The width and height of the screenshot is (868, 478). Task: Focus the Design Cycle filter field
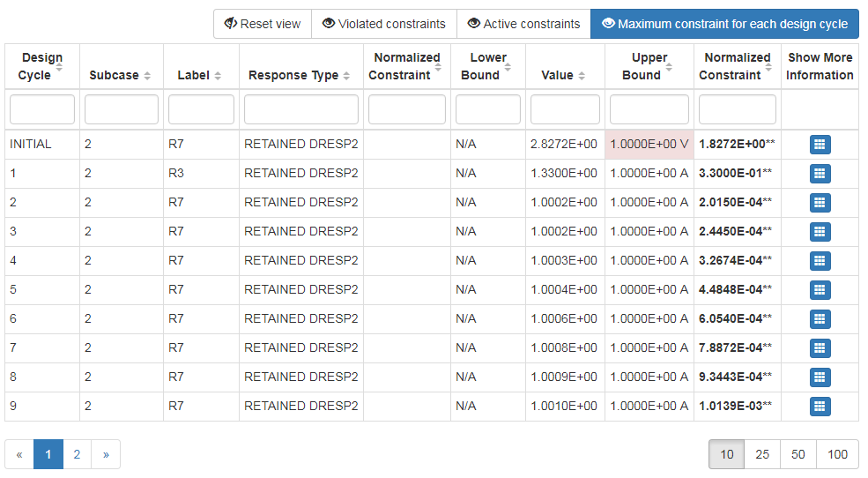pyautogui.click(x=42, y=109)
